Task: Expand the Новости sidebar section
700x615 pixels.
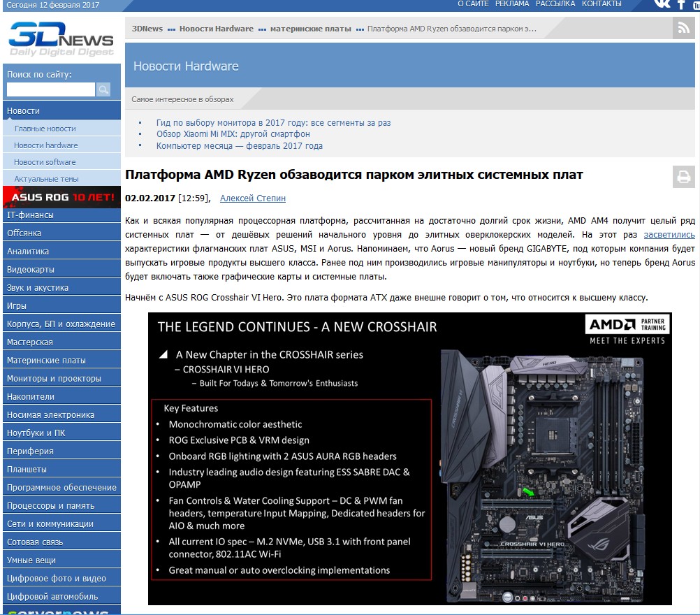Action: tap(24, 110)
